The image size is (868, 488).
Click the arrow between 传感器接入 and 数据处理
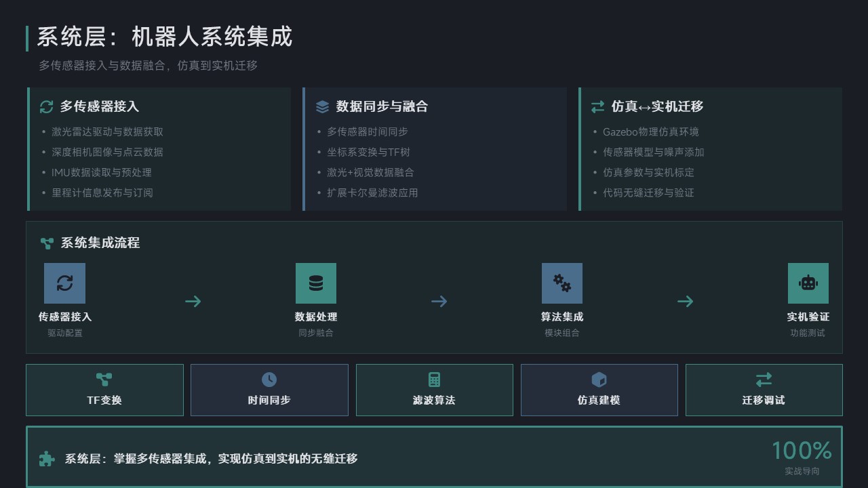[193, 301]
